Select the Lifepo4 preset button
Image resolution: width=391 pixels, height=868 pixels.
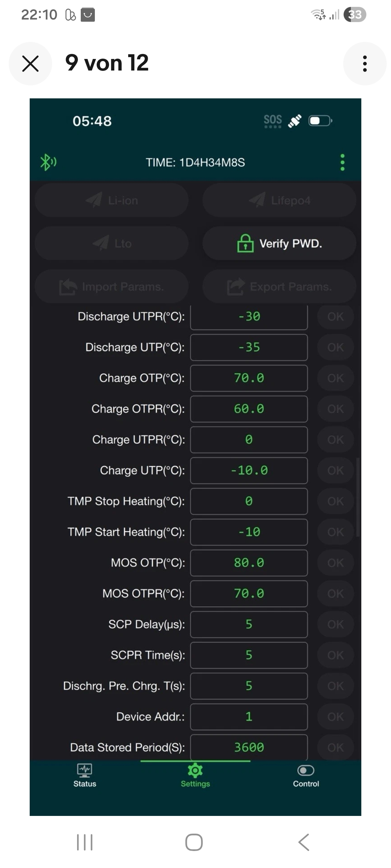tap(279, 200)
